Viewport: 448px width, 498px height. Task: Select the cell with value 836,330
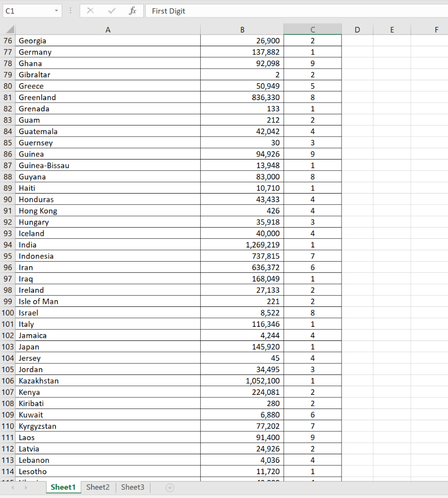(x=242, y=97)
